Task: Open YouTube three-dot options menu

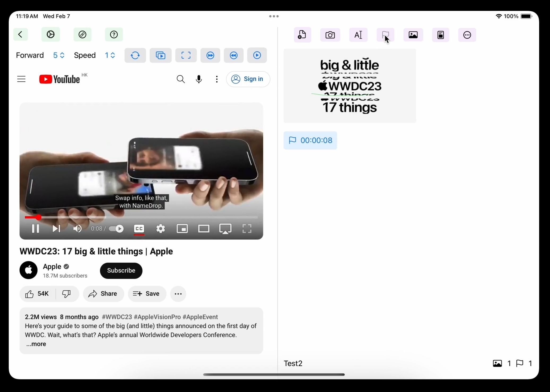Action: click(x=217, y=79)
